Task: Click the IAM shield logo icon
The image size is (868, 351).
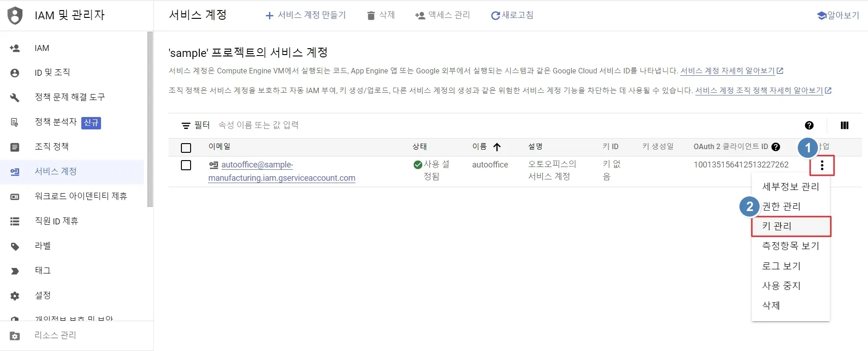Action: point(15,16)
